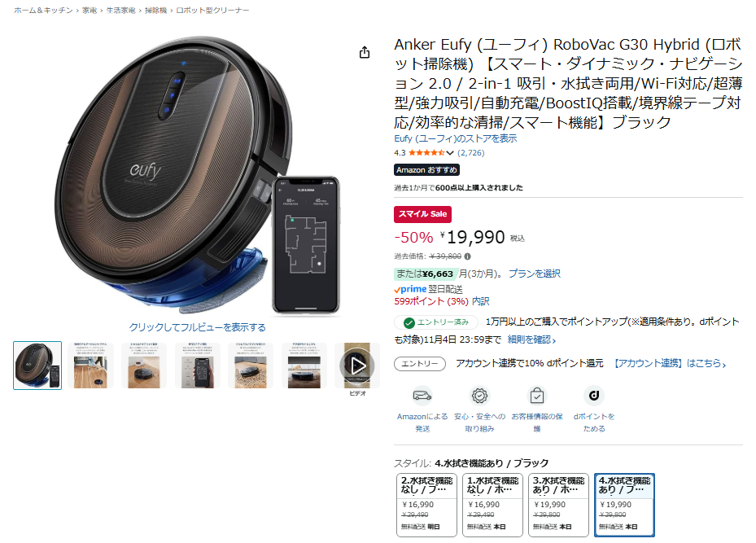Click the customer information protection icon
The width and height of the screenshot is (756, 543).
536,396
